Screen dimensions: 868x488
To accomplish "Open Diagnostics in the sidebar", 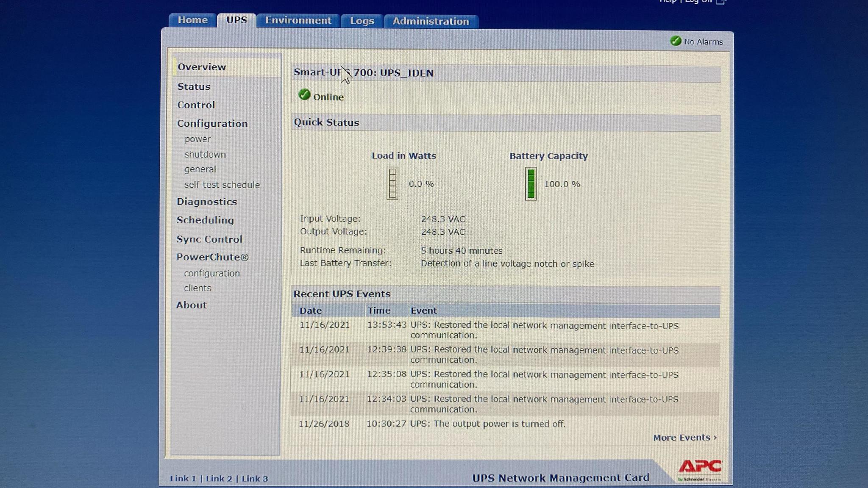I will pos(207,202).
